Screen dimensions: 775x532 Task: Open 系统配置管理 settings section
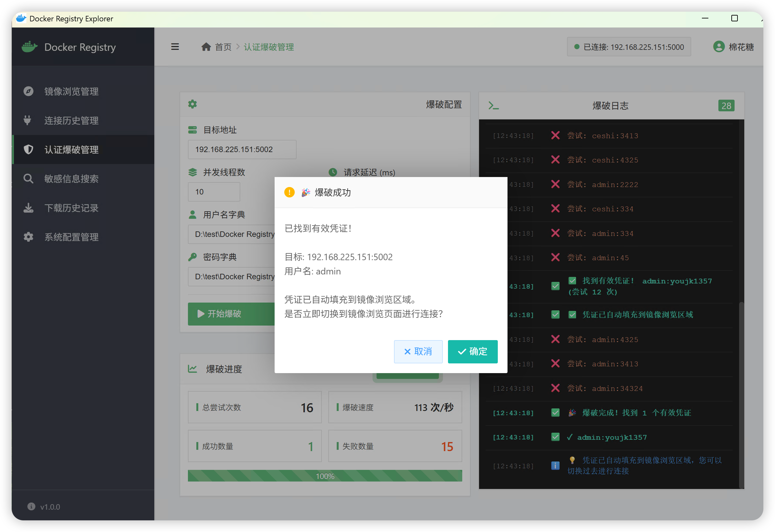pos(71,237)
